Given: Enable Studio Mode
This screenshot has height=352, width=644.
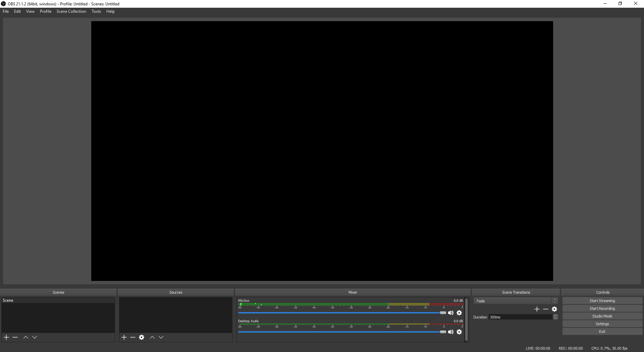Looking at the screenshot, I should [602, 316].
